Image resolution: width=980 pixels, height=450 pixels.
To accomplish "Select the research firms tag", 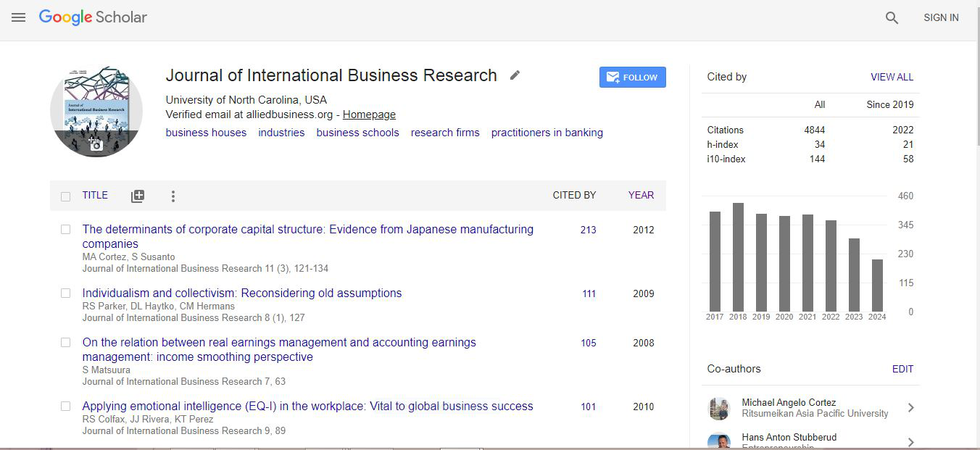I will (445, 133).
